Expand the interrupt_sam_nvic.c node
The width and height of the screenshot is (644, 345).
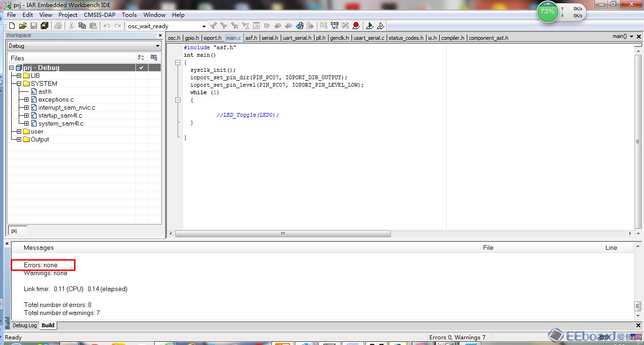point(27,107)
